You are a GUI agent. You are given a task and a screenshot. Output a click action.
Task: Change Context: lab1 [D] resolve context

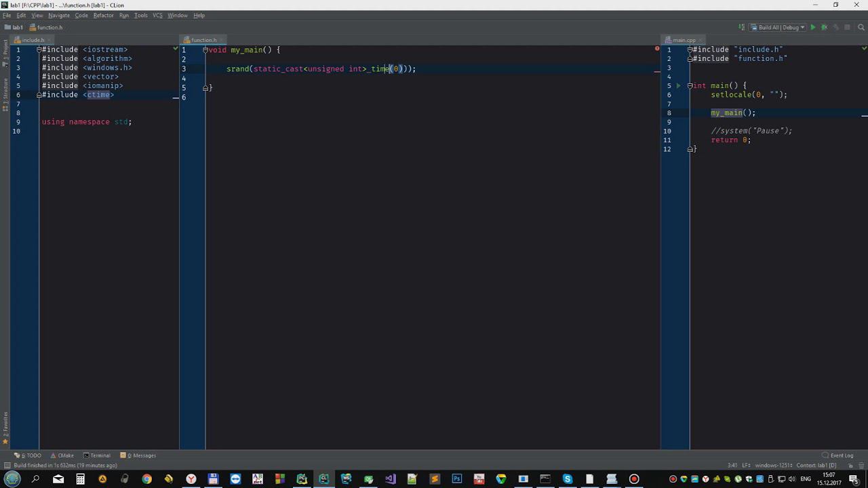(816, 466)
